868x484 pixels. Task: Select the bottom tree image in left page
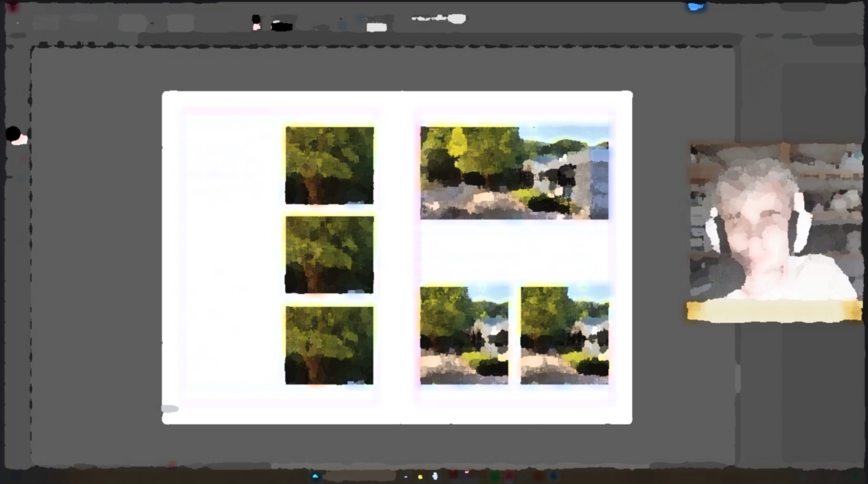click(x=329, y=345)
